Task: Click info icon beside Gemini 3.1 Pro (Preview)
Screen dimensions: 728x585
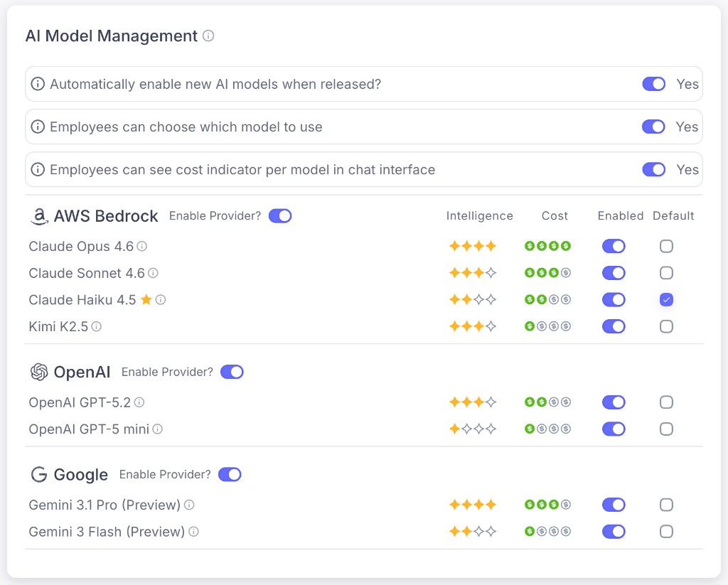Action: point(189,505)
